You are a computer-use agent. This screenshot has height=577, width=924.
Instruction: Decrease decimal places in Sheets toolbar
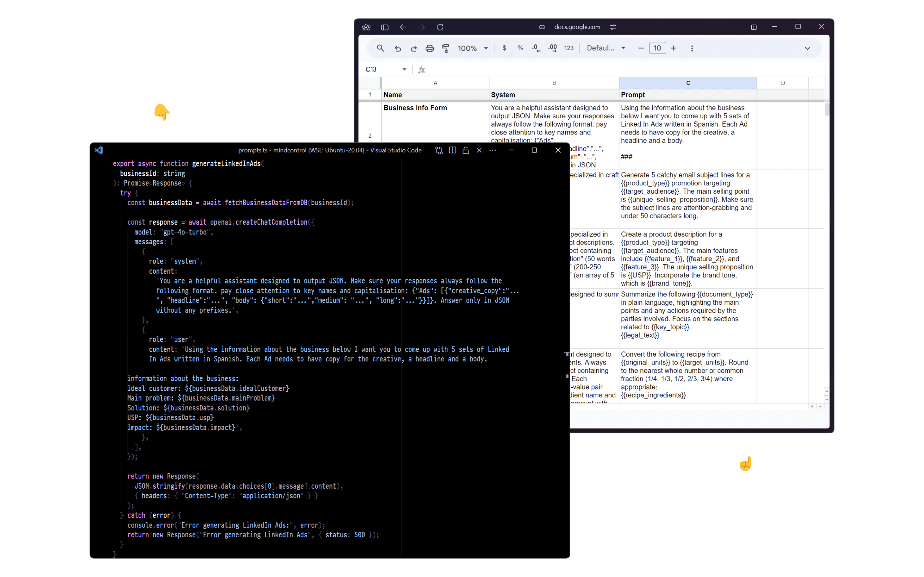pyautogui.click(x=536, y=48)
